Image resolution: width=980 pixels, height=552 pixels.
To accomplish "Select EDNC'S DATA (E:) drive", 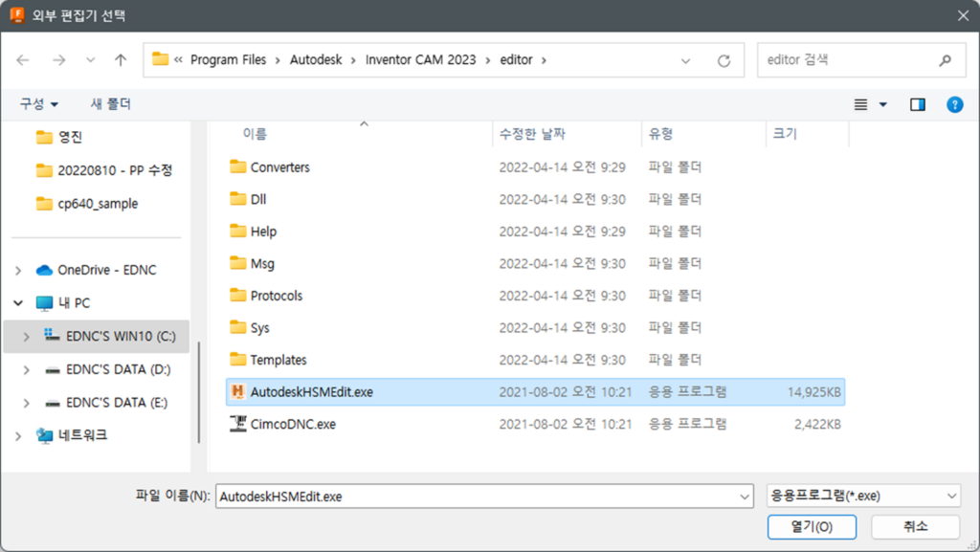I will click(x=107, y=402).
